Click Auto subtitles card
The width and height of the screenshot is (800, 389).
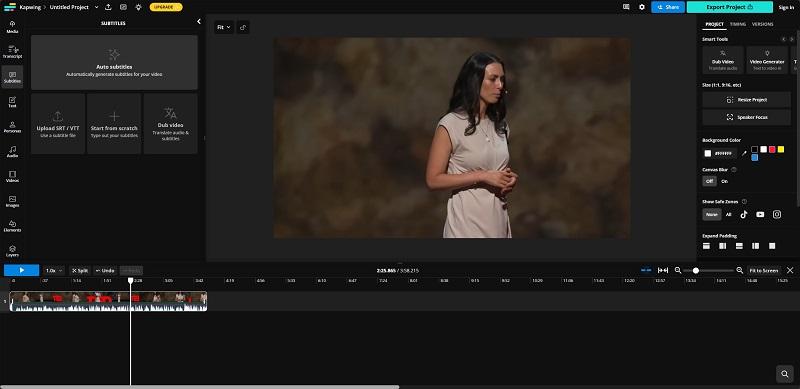pos(114,62)
